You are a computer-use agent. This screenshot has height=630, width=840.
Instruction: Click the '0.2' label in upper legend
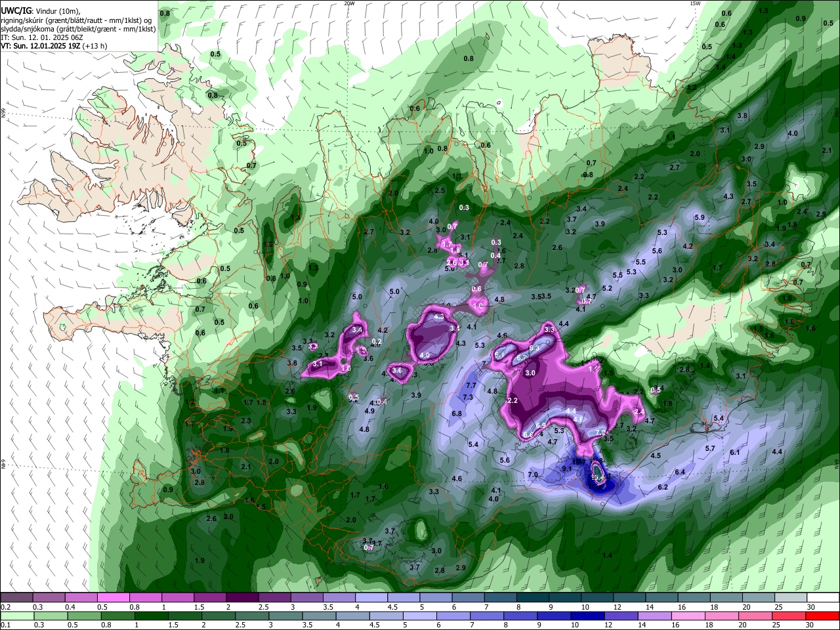(x=5, y=607)
